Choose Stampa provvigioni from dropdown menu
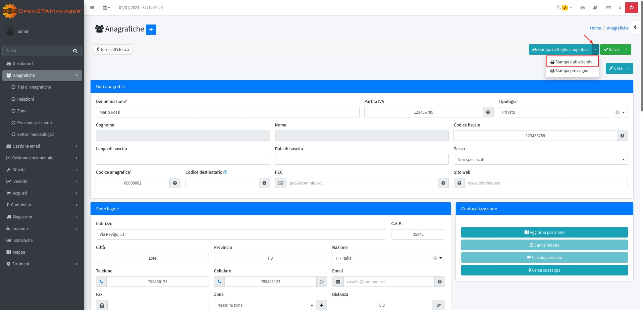This screenshot has height=310, width=644. pyautogui.click(x=572, y=71)
